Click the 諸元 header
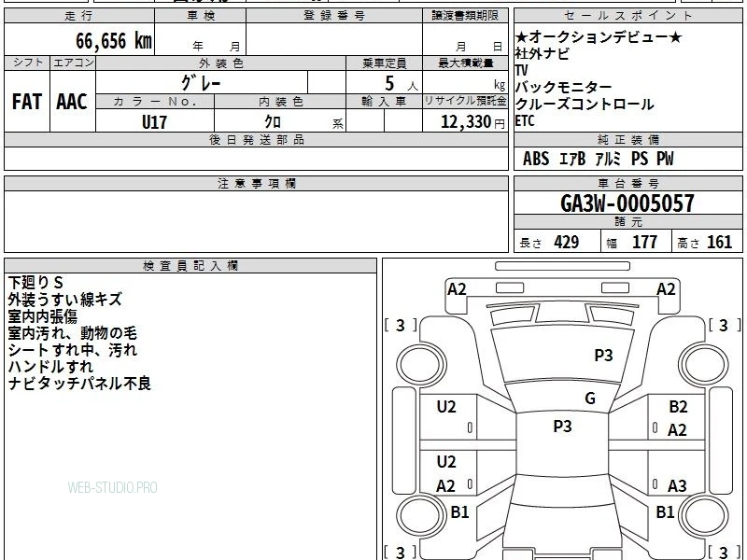Viewport: 747px width, 560px height. pyautogui.click(x=627, y=222)
